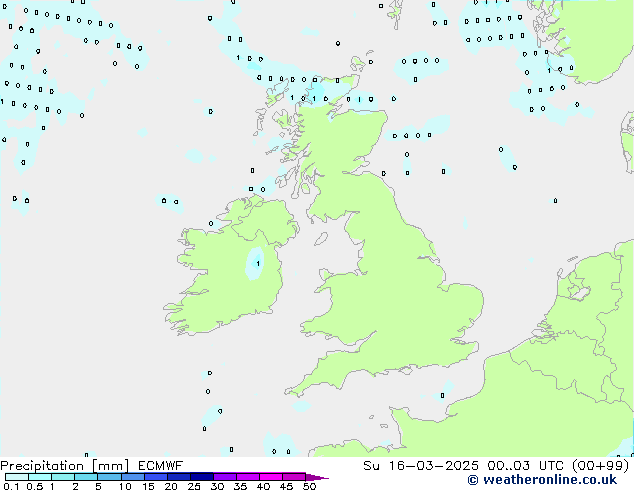Screen dimensions: 634x490
Task: Click the "1" precipitation value over Ireland
Action: [x=258, y=264]
